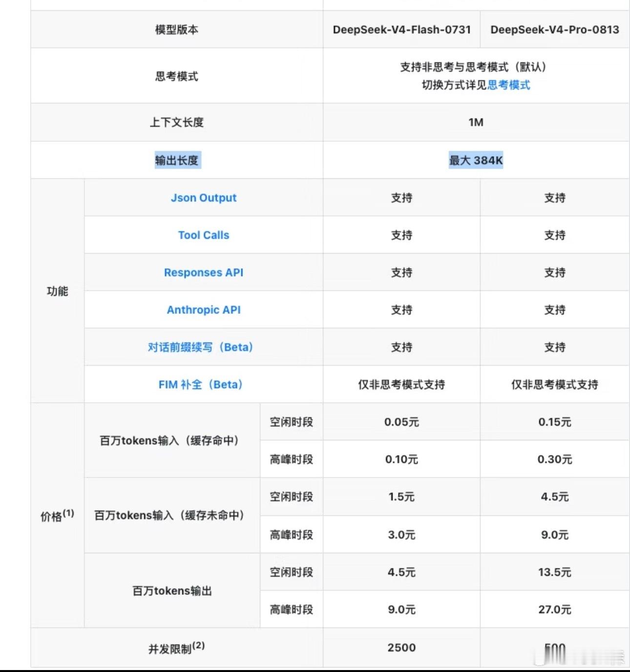Select the 13.5元 price
Image resolution: width=630 pixels, height=672 pixels.
(555, 572)
